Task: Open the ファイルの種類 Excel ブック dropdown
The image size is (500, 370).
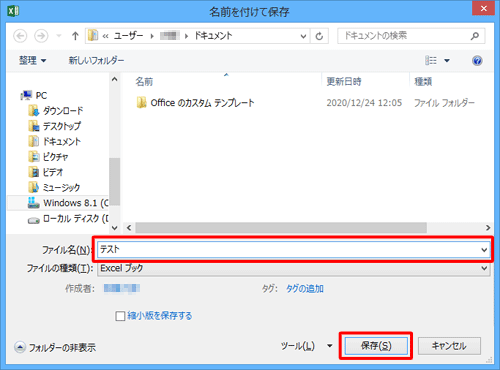Action: pos(294,268)
